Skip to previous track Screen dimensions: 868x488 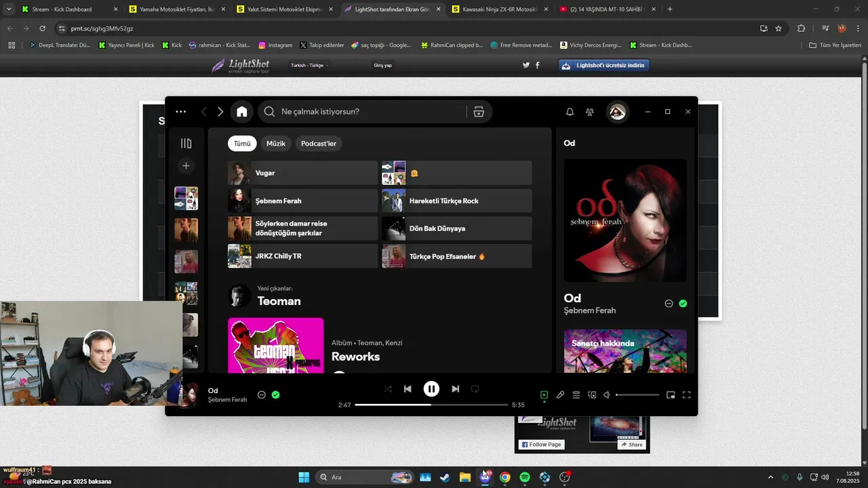(408, 389)
